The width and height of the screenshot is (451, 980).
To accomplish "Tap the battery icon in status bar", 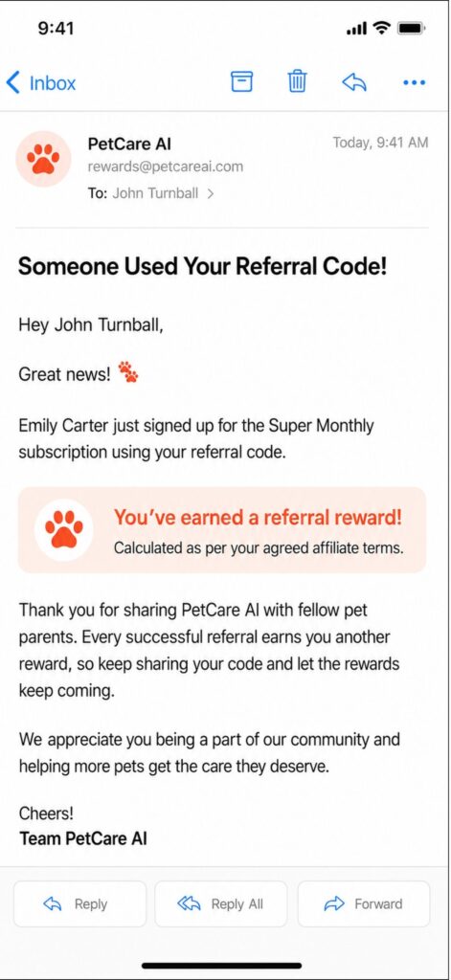I will click(x=412, y=28).
